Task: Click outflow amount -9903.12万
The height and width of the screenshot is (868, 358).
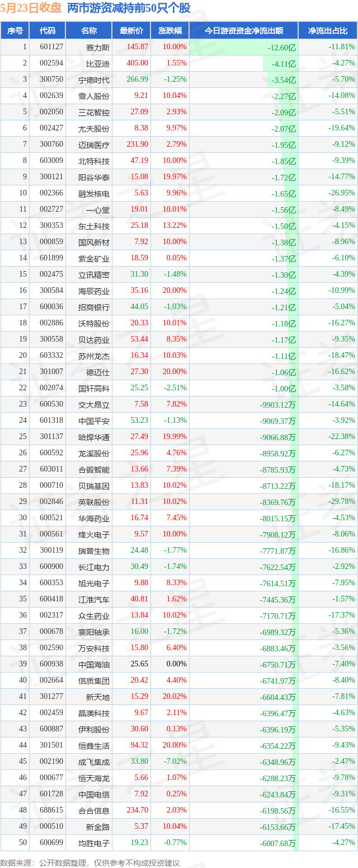Action: click(278, 404)
